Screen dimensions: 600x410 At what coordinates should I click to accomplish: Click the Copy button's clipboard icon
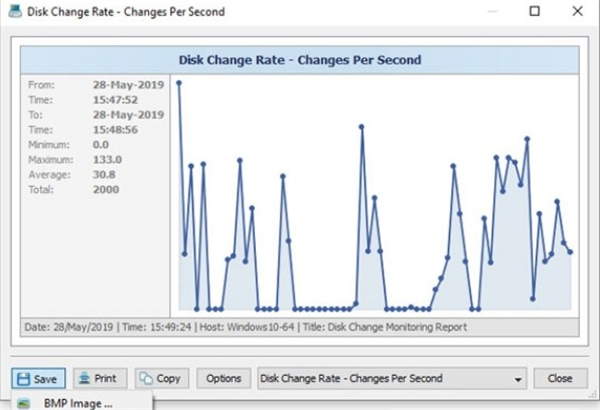(x=146, y=379)
